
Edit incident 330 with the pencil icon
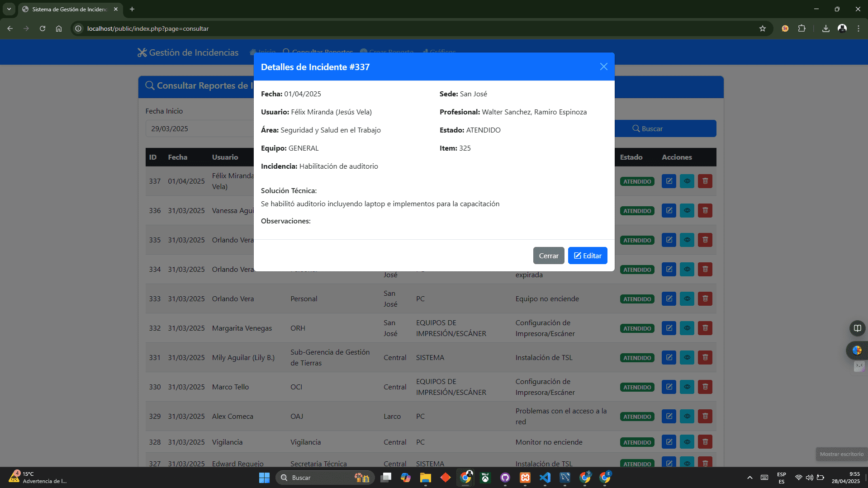(669, 387)
